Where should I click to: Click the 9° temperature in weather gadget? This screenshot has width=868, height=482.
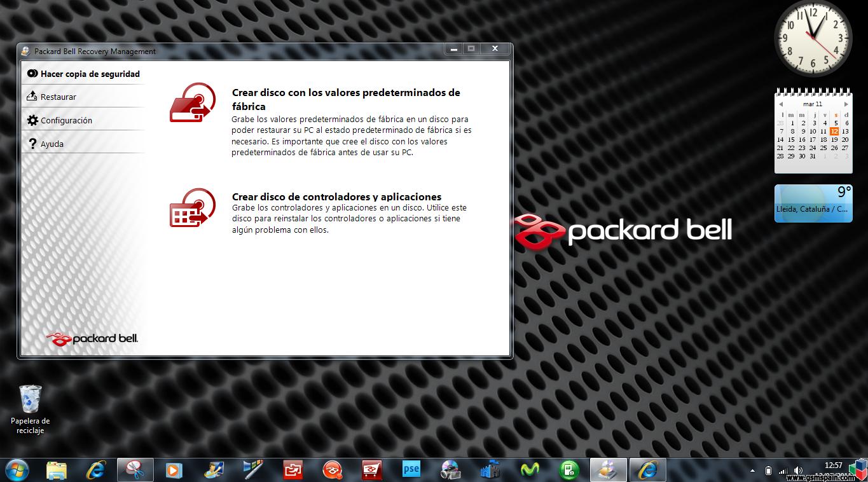[843, 193]
